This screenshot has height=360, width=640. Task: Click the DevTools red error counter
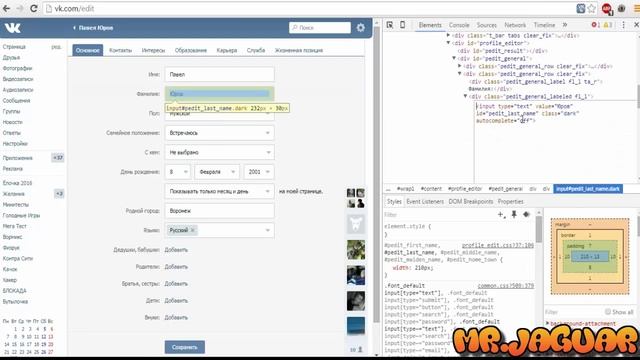pyautogui.click(x=596, y=25)
